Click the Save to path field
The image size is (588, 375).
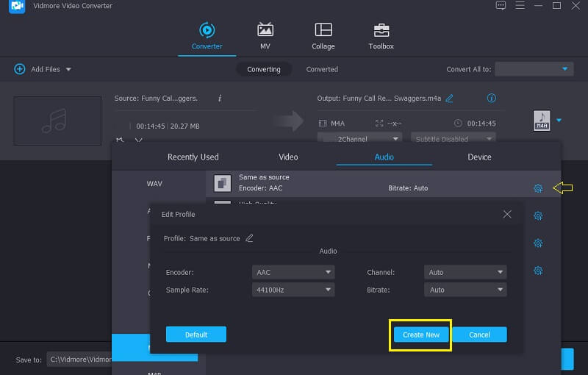tap(79, 360)
